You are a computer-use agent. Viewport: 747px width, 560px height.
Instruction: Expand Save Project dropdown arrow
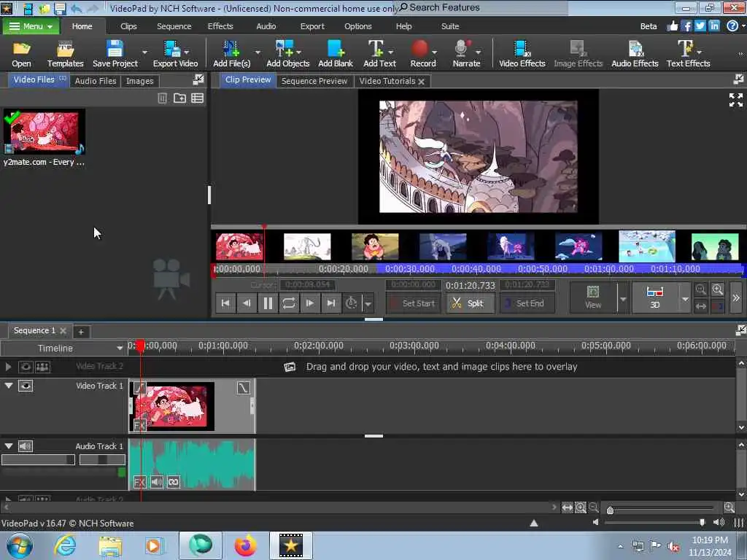(x=144, y=52)
